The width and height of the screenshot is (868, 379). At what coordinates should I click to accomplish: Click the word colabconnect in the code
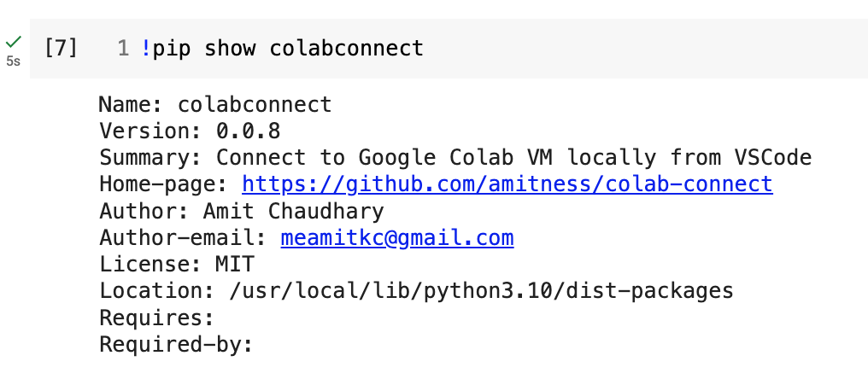click(x=347, y=49)
